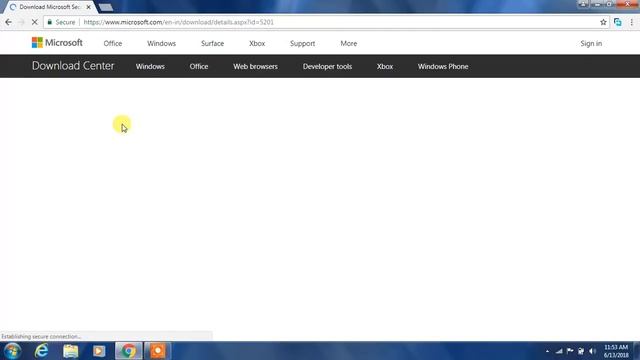The image size is (640, 360).
Task: Open the Support menu item
Action: [302, 44]
